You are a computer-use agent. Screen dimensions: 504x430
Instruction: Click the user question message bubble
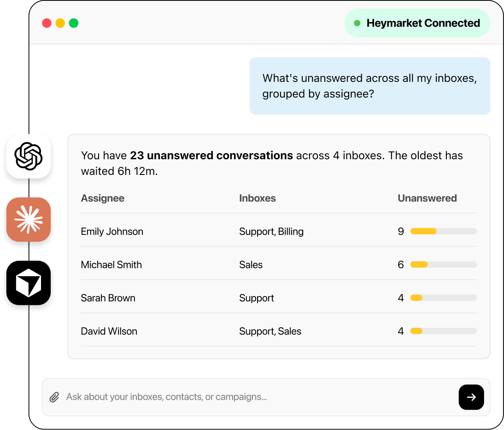370,86
